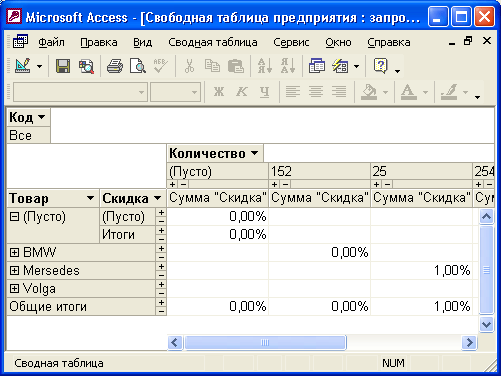The width and height of the screenshot is (501, 376).
Task: Open the Скидка field dropdown
Action: coord(157,198)
